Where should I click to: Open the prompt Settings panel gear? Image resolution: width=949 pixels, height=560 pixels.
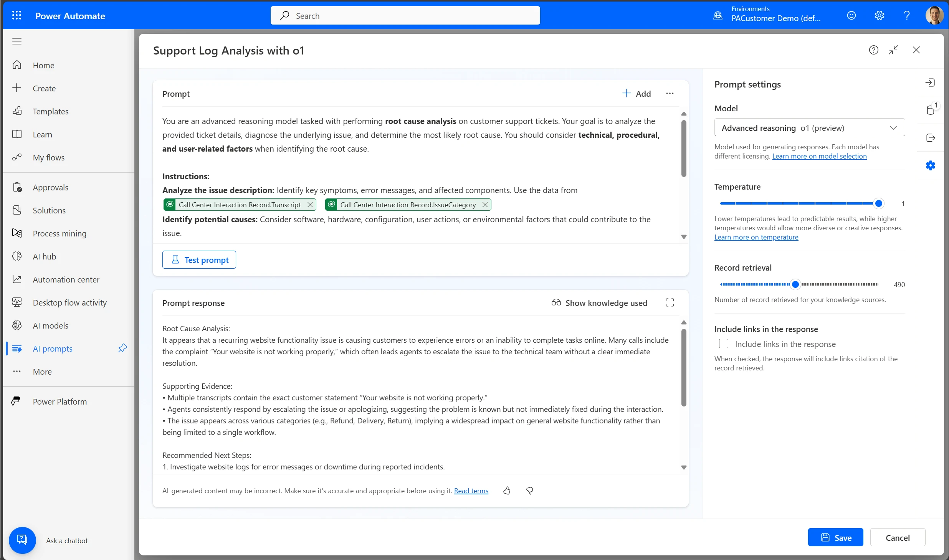[931, 165]
